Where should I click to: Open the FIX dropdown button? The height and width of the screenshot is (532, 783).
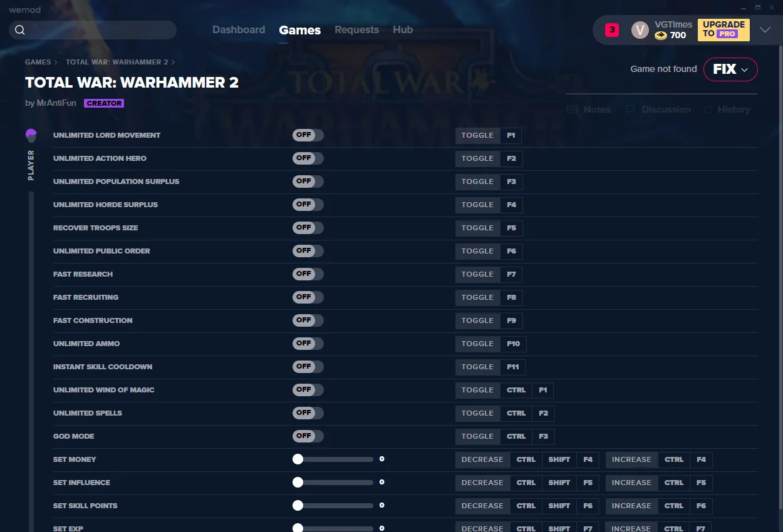coord(730,69)
